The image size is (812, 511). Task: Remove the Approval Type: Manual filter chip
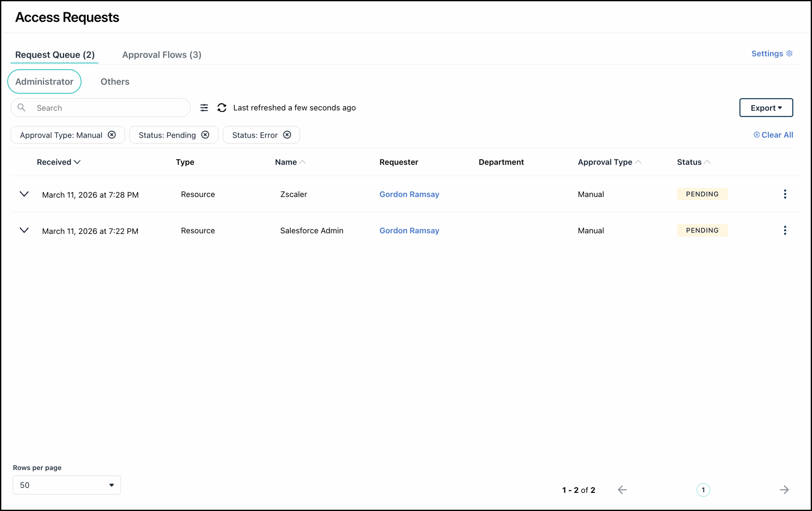tap(112, 135)
